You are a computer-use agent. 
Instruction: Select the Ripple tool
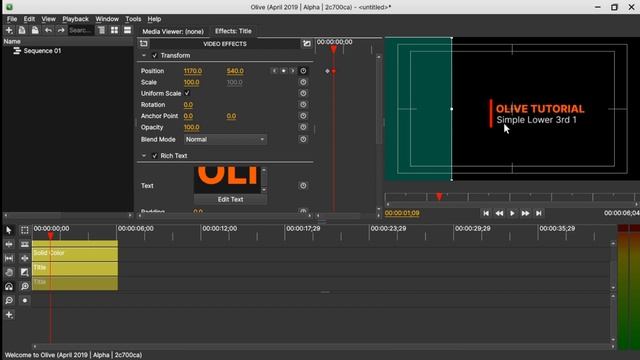9,244
